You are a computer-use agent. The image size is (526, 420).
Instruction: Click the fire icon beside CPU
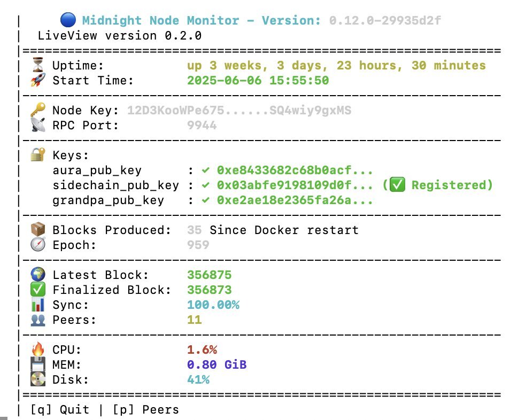click(x=37, y=350)
